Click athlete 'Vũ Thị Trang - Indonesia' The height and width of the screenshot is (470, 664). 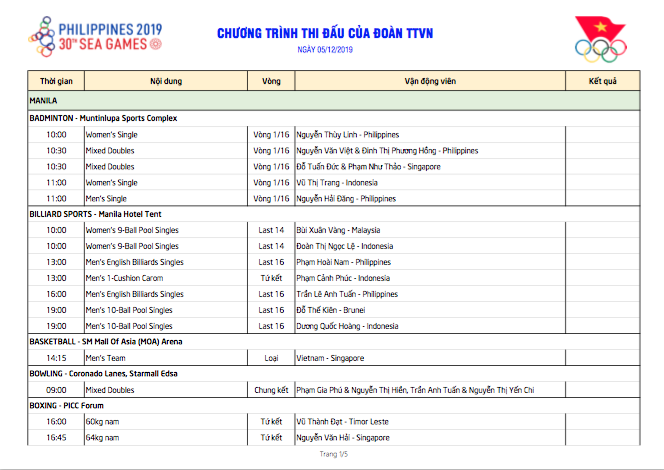(x=337, y=183)
